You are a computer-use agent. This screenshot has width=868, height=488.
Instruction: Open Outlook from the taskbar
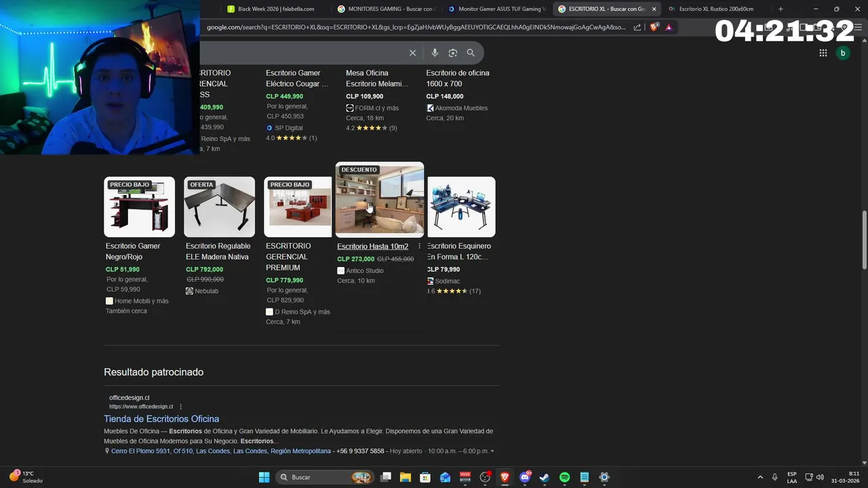click(x=445, y=477)
